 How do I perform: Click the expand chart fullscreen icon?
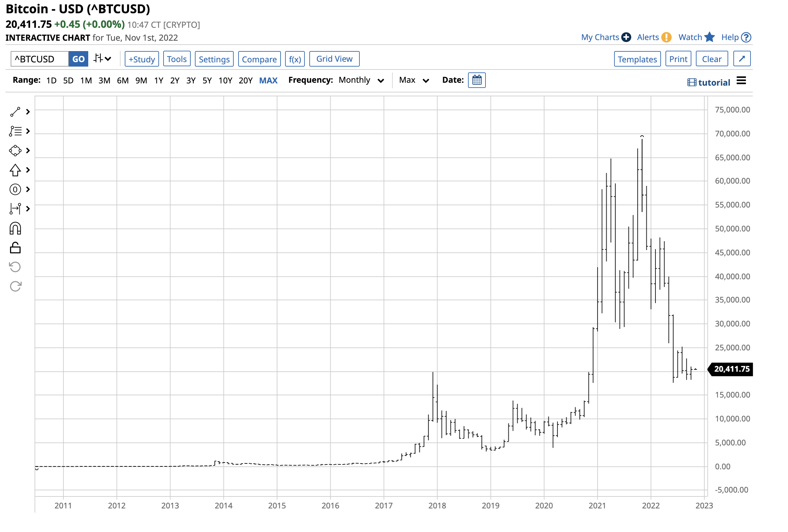(x=741, y=59)
